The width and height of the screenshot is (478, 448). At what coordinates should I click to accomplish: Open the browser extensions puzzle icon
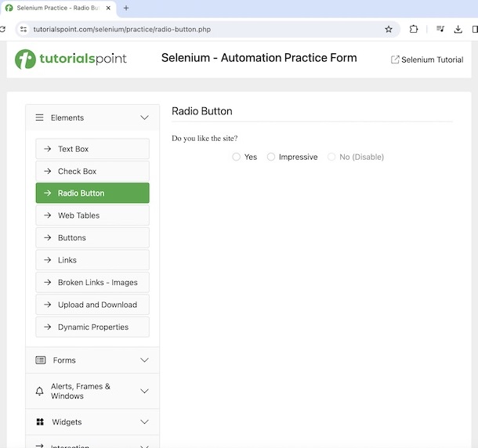tap(414, 29)
